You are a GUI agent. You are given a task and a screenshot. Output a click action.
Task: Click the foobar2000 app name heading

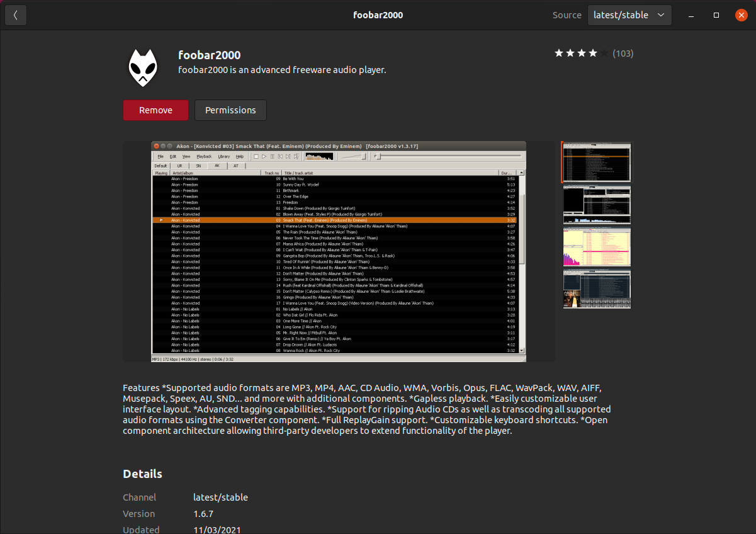[x=209, y=55]
